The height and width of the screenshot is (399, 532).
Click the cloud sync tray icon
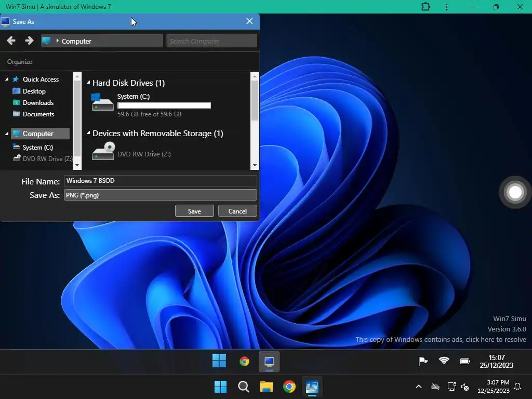[x=435, y=387]
